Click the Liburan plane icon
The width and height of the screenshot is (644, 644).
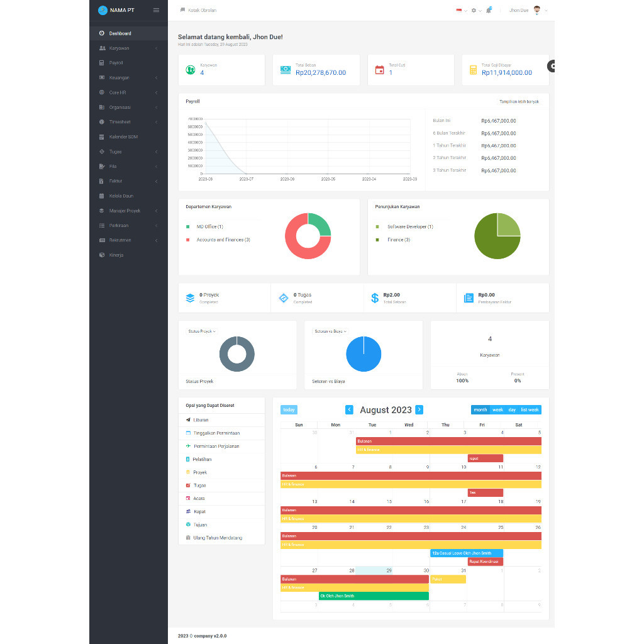188,419
